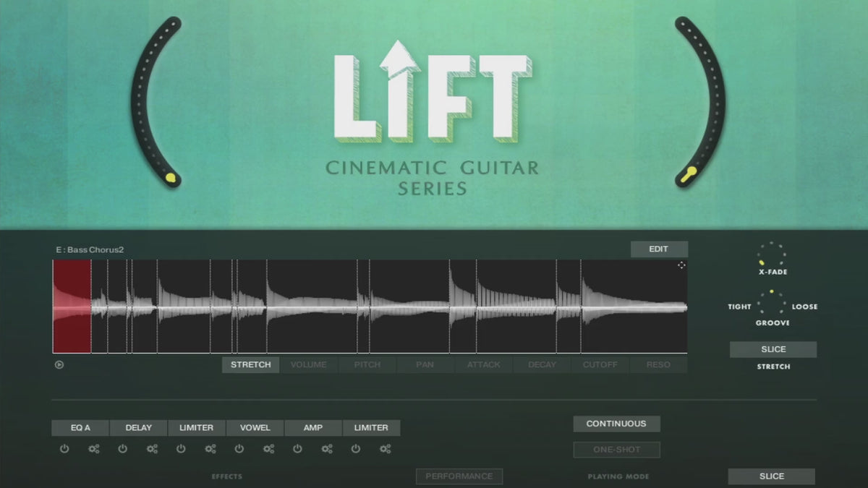Open settings gears for the last LIMITER
Screen dimensions: 868x488
pyautogui.click(x=385, y=449)
